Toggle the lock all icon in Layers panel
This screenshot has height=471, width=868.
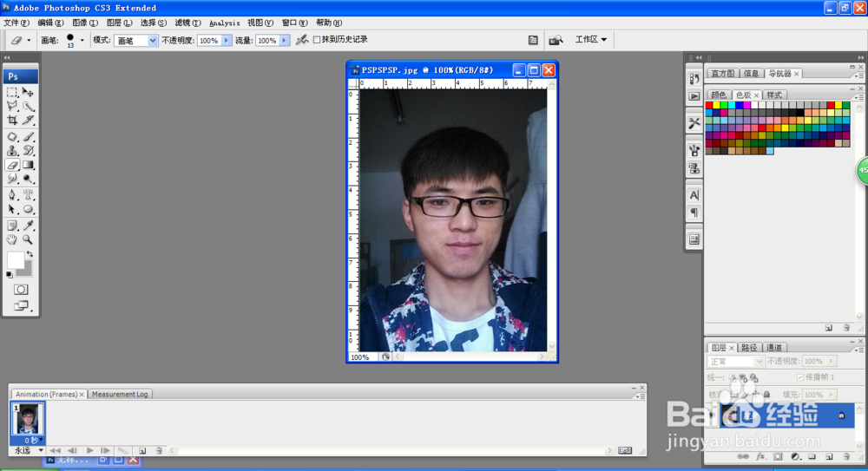pyautogui.click(x=766, y=395)
